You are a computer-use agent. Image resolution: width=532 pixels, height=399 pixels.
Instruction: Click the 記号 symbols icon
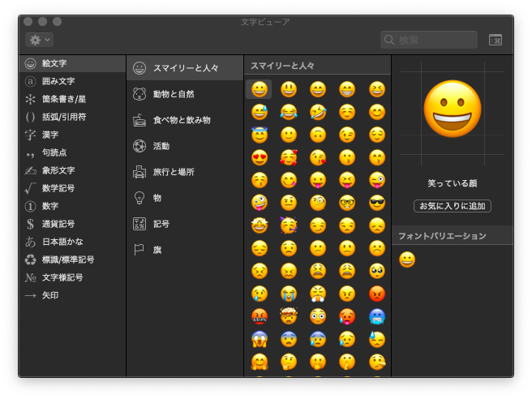139,224
